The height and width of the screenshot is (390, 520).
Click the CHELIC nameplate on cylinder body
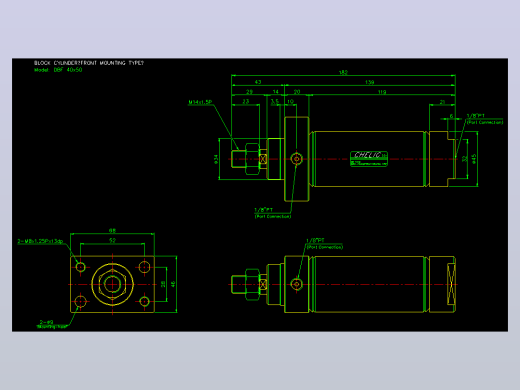(369, 159)
